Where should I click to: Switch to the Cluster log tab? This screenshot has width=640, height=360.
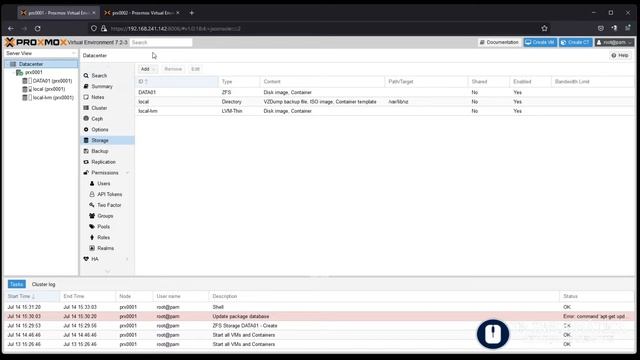(43, 284)
